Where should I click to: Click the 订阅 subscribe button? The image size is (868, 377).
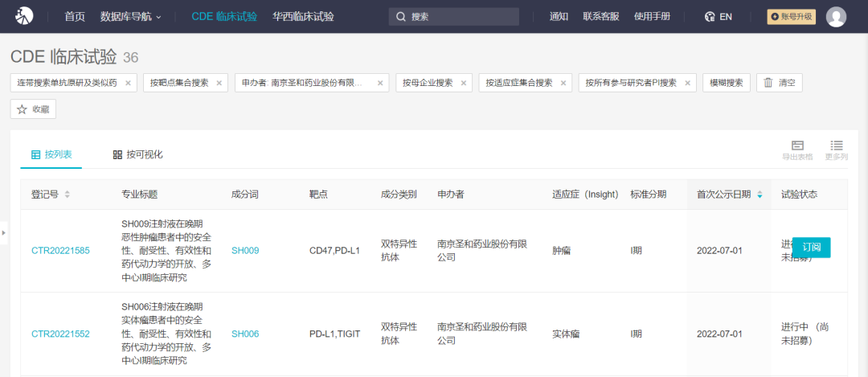(811, 247)
